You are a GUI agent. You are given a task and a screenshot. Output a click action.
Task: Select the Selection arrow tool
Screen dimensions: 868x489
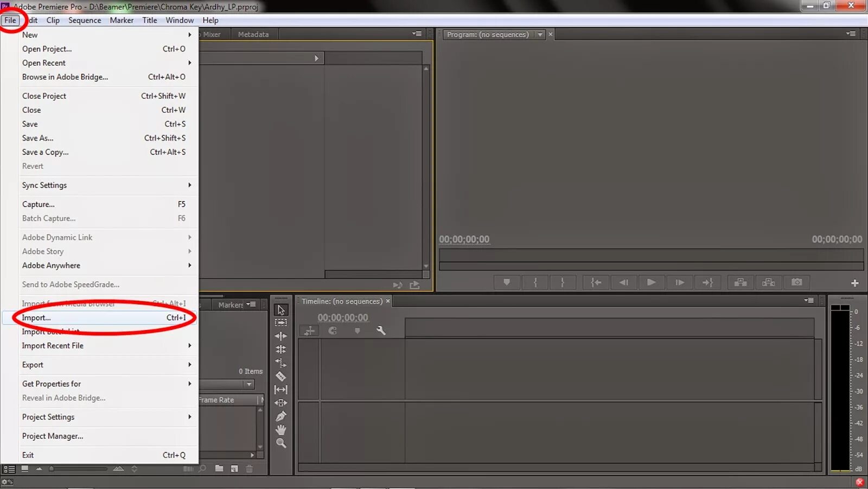(281, 310)
